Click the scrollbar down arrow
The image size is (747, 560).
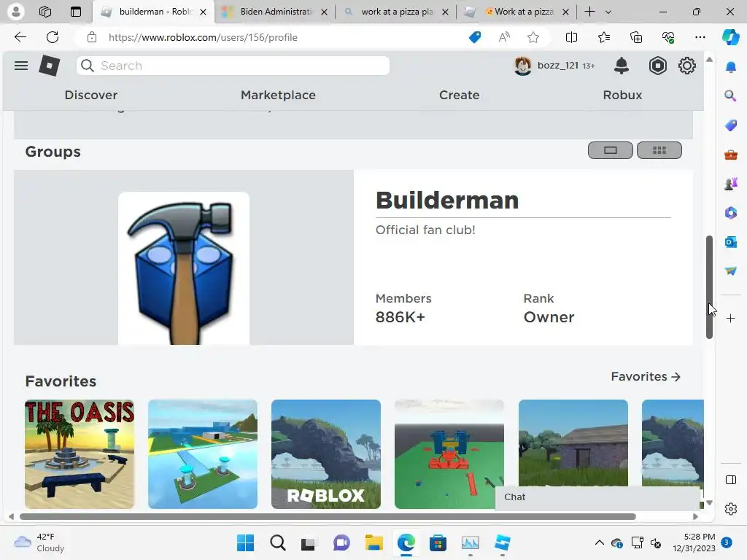click(709, 503)
